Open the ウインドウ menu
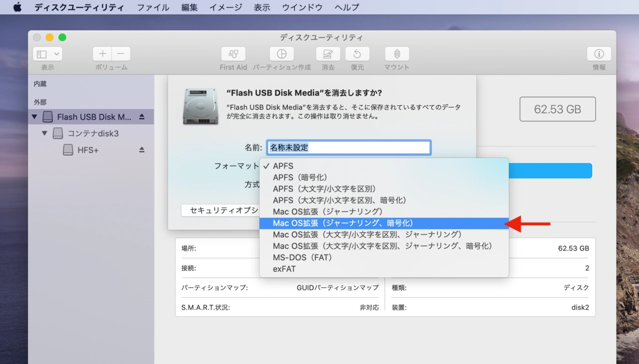639x364 pixels. tap(303, 7)
